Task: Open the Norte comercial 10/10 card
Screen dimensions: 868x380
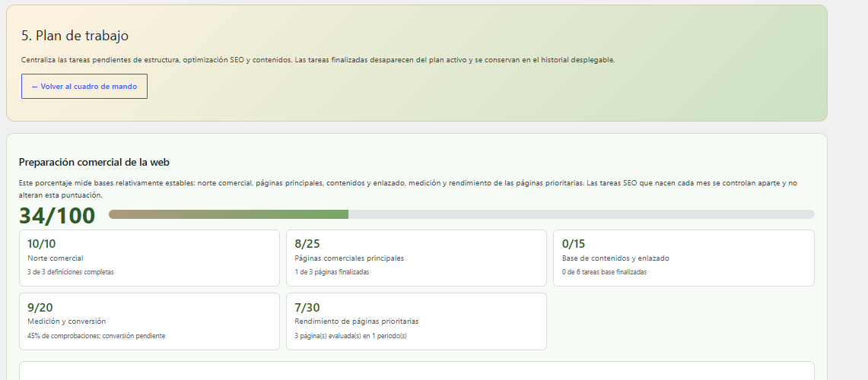Action: point(149,258)
